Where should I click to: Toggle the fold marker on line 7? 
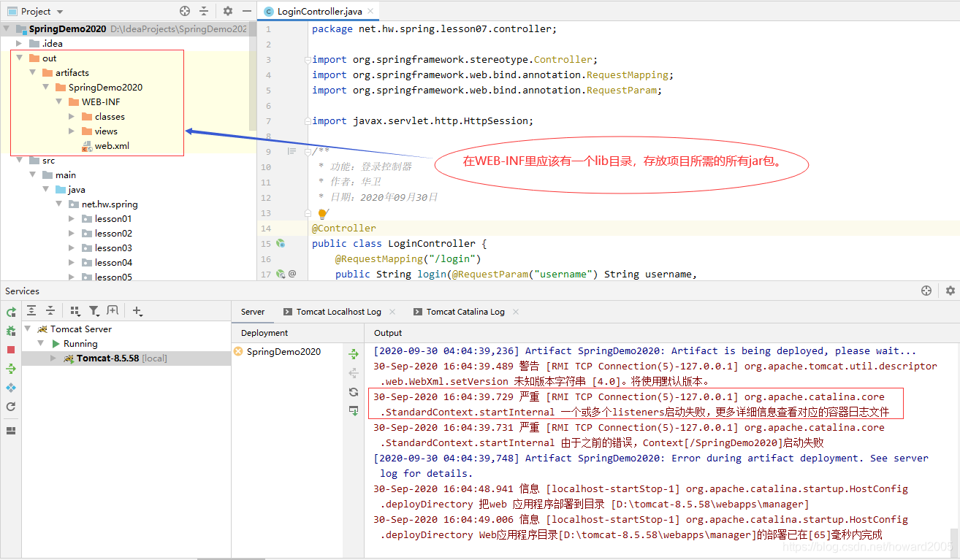coord(308,121)
